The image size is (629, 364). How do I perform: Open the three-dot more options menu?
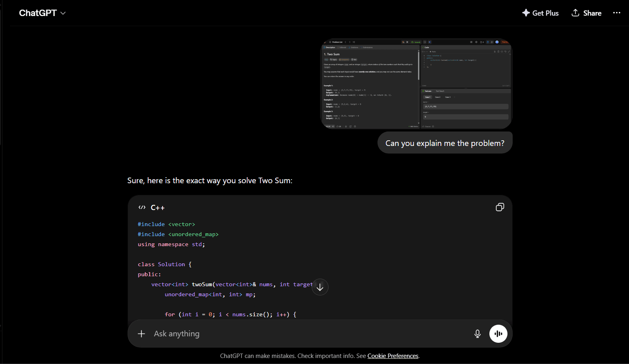[617, 13]
